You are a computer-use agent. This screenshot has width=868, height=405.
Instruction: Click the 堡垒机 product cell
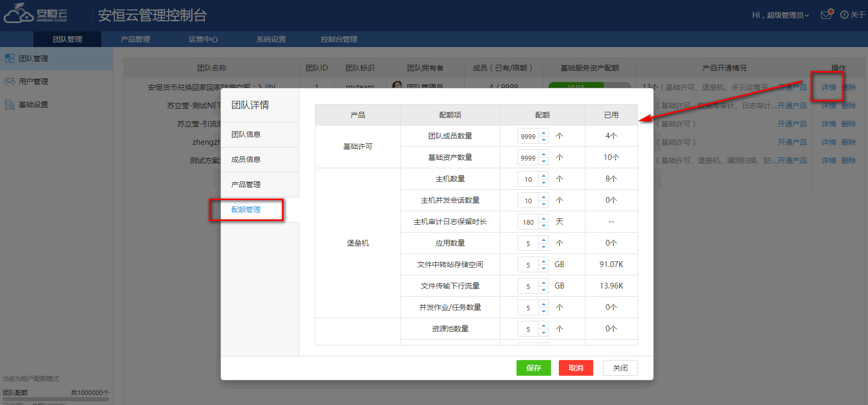358,243
